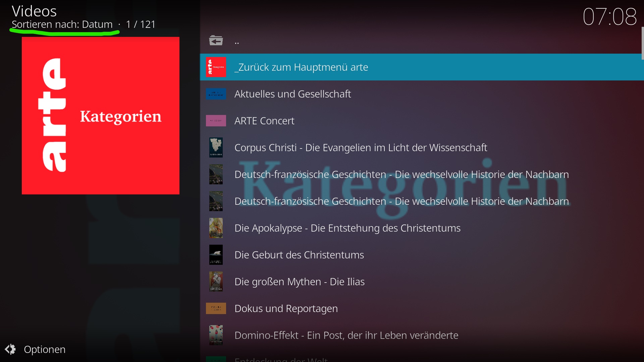Click the Aktuelles und Gesellschaft thumbnail icon
This screenshot has height=362, width=644.
coord(216,94)
